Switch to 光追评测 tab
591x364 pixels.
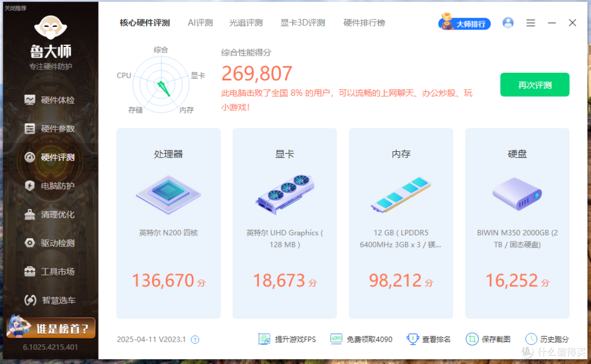coord(246,23)
